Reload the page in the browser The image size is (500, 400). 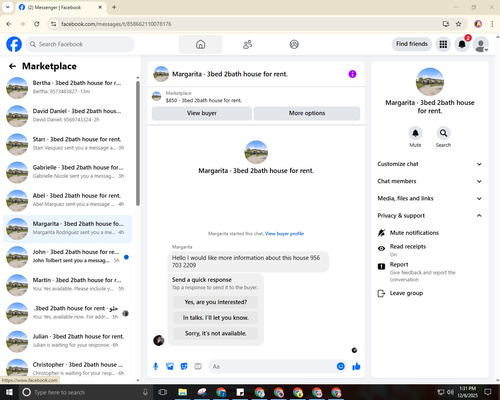click(x=37, y=24)
